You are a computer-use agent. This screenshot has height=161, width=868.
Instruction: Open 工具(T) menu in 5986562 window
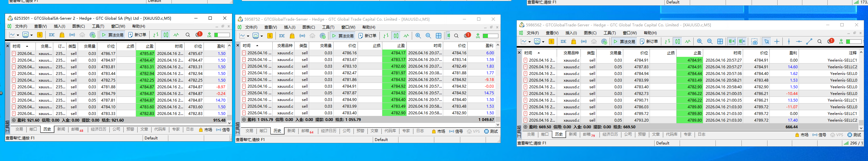[x=610, y=33]
